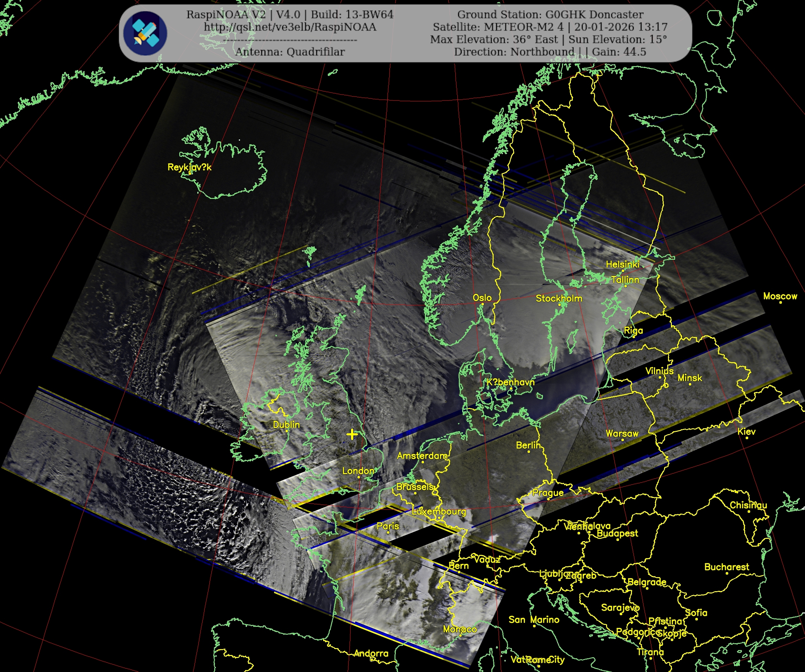Click the Warsaw city label
This screenshot has width=805, height=672.
[622, 433]
